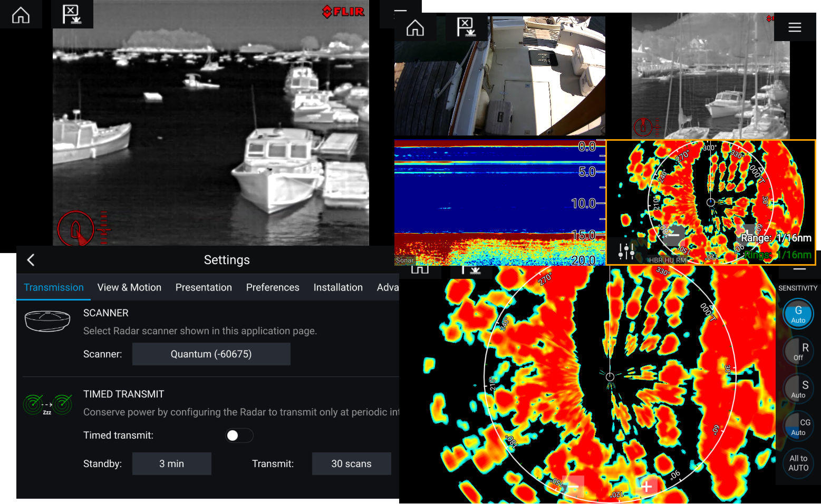
Task: Tap waypoint/MOB icon on split-screen page
Action: (x=466, y=27)
